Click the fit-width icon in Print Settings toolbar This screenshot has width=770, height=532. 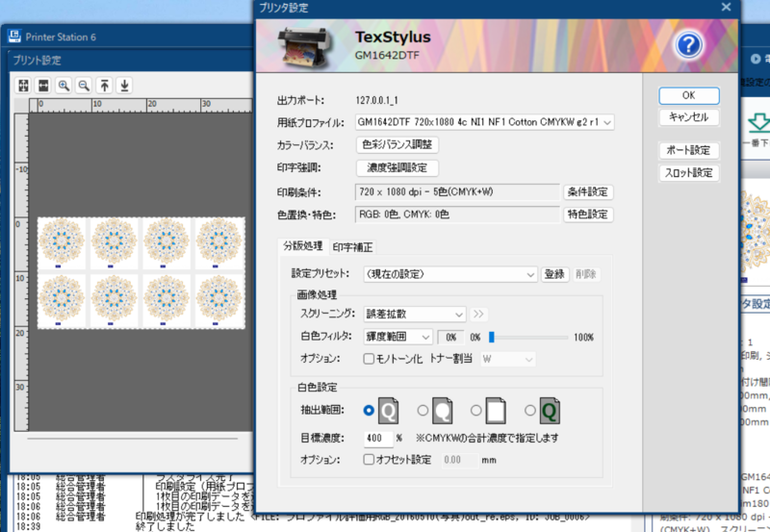[x=43, y=86]
